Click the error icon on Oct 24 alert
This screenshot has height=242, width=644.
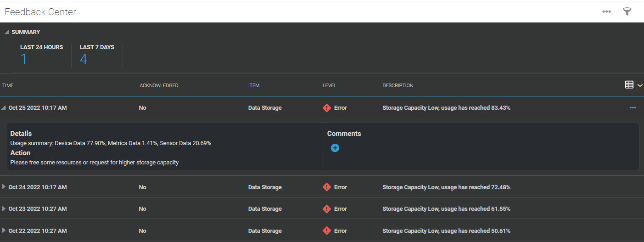point(327,187)
